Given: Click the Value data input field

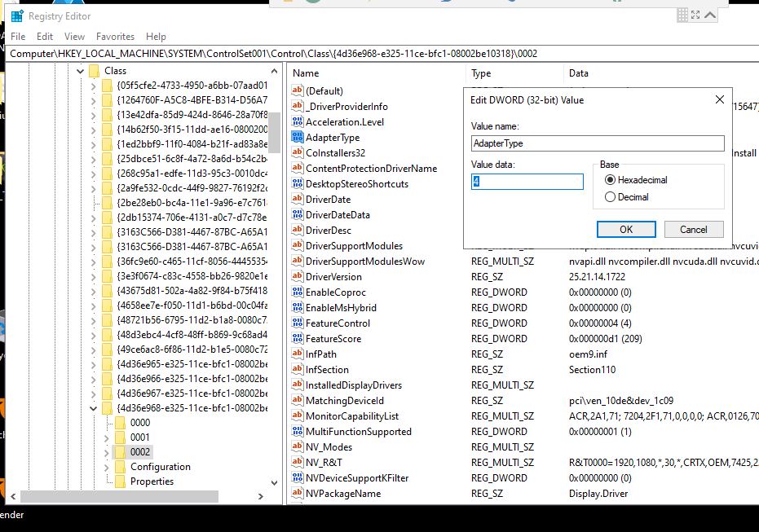Looking at the screenshot, I should (527, 182).
